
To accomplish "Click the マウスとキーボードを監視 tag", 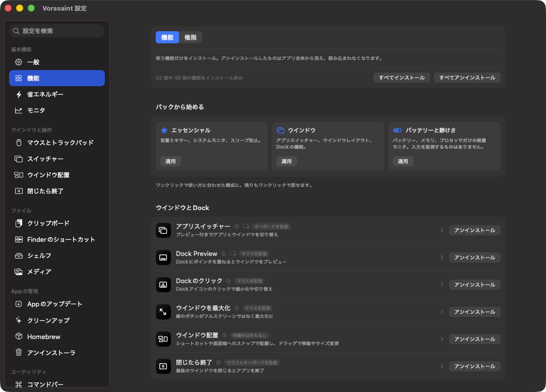I will point(252,362).
